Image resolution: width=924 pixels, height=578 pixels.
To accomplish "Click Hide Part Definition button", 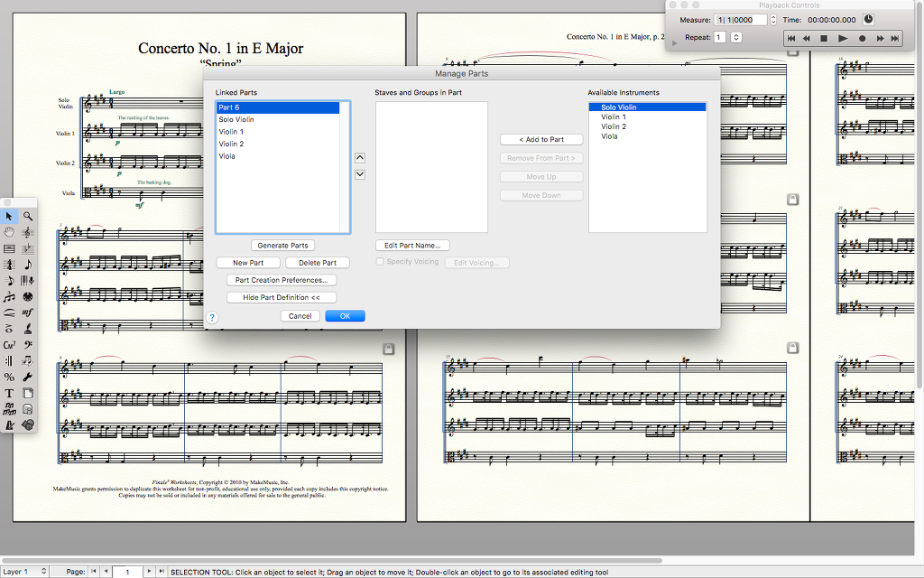I will 282,297.
